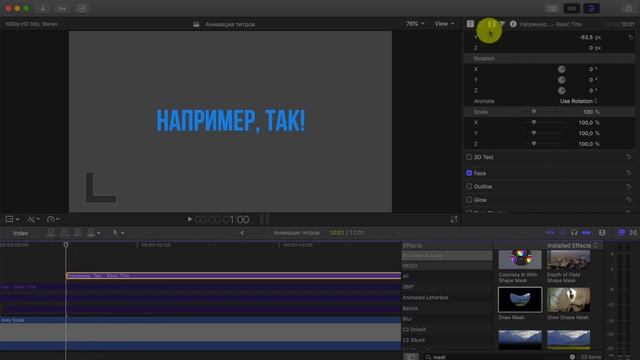Select the Draw Mask effect thumbnail

point(520,300)
